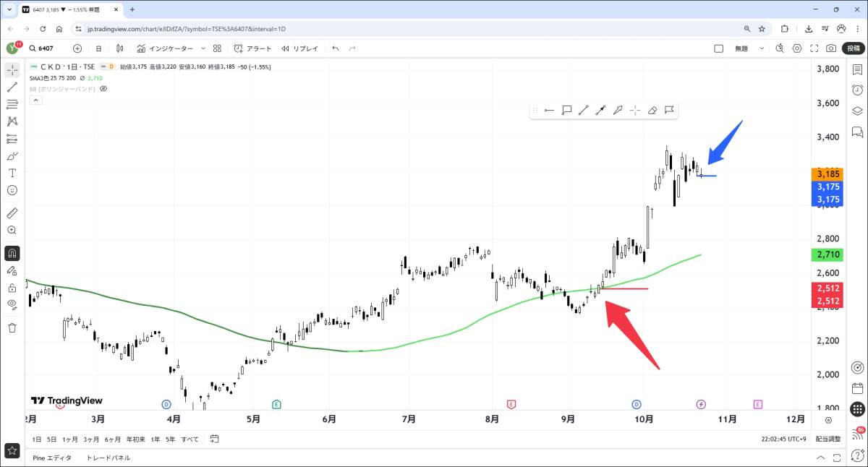This screenshot has height=467, width=868.
Task: Click the 投稿 publish button
Action: (x=854, y=48)
